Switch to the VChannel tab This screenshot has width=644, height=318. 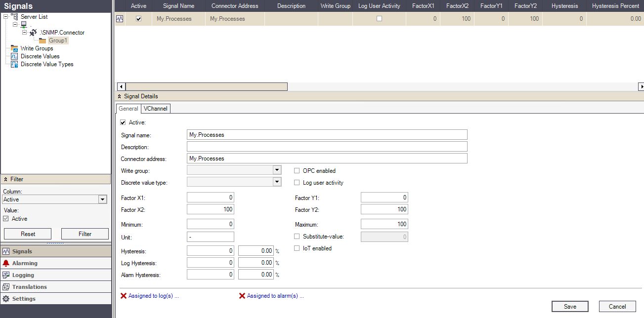156,109
